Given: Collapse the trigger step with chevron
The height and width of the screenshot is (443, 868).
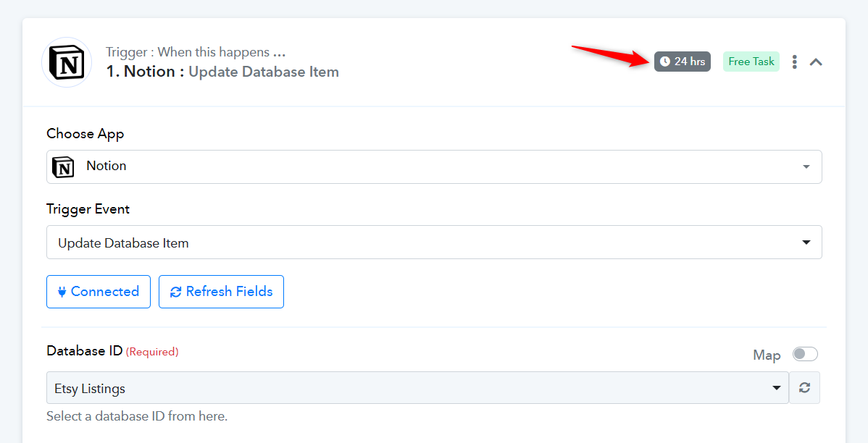Looking at the screenshot, I should 816,62.
